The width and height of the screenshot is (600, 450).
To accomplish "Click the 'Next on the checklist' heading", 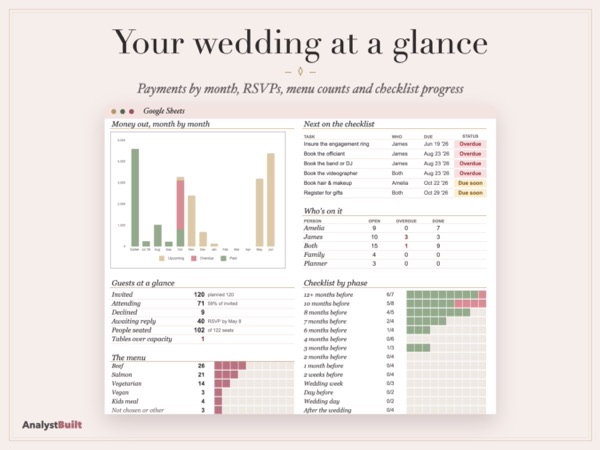I will tap(339, 124).
